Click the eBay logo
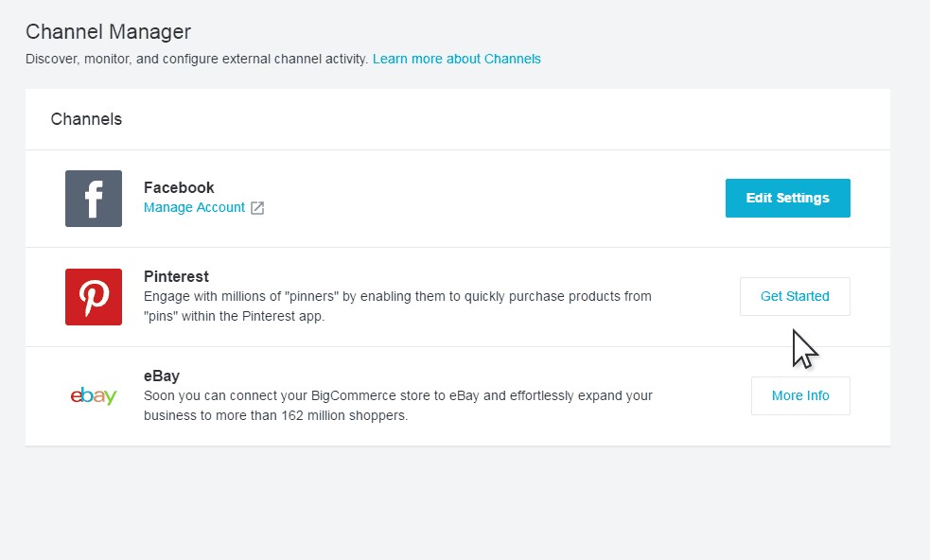Image resolution: width=930 pixels, height=560 pixels. point(94,396)
